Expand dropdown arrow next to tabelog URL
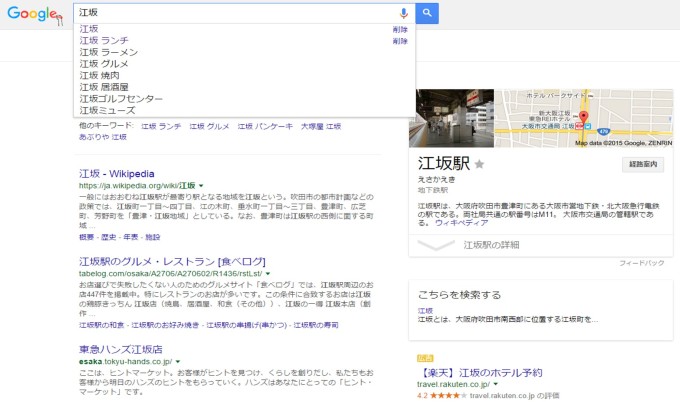This screenshot has height=402, width=680. [x=268, y=274]
